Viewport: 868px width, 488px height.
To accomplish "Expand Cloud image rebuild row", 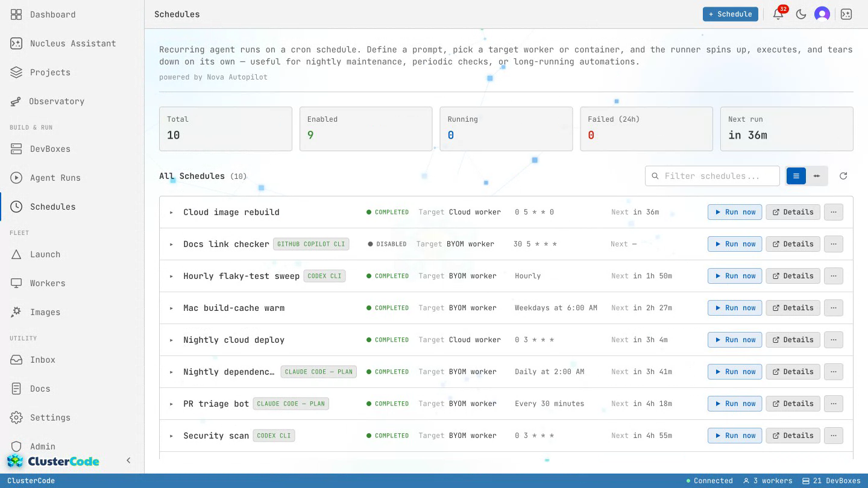I will 171,212.
